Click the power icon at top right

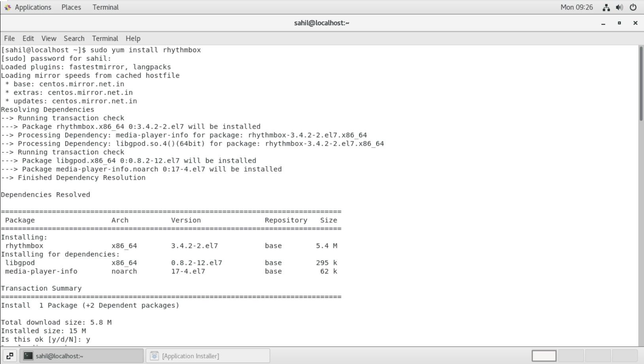(633, 7)
